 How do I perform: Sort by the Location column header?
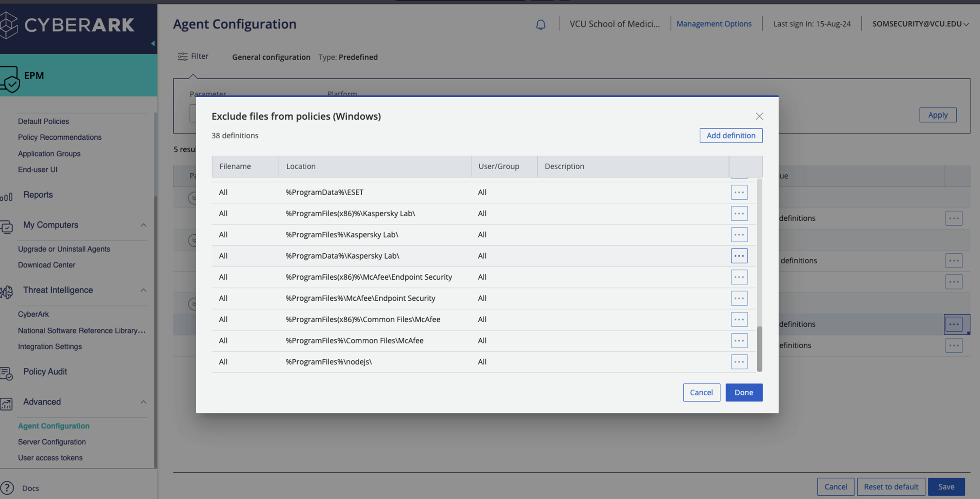point(375,166)
